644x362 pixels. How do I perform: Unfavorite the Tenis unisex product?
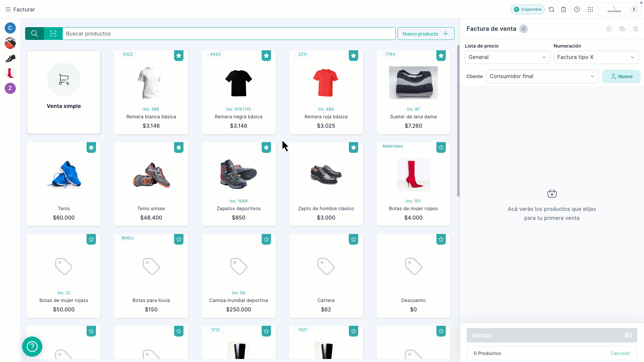[179, 147]
